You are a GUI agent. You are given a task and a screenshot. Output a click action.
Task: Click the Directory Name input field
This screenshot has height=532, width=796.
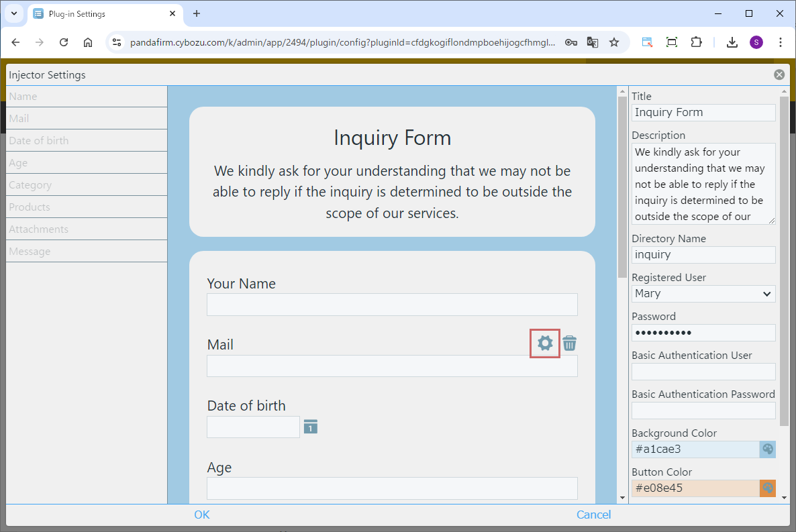[x=703, y=254]
